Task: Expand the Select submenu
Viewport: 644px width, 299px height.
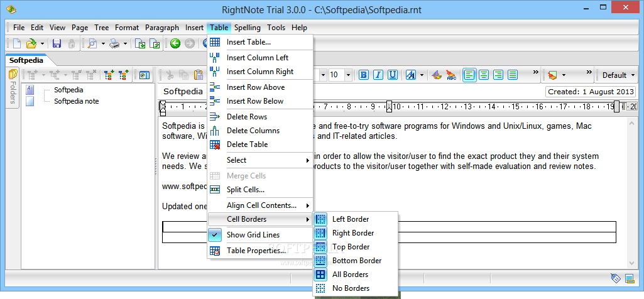Action: pyautogui.click(x=260, y=160)
